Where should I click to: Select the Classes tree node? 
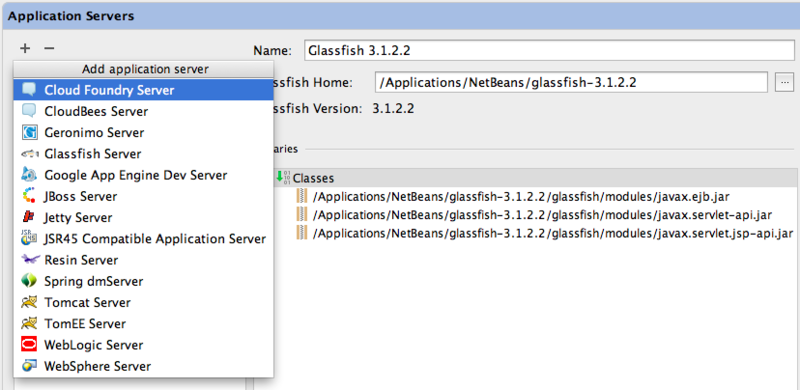(x=535, y=178)
